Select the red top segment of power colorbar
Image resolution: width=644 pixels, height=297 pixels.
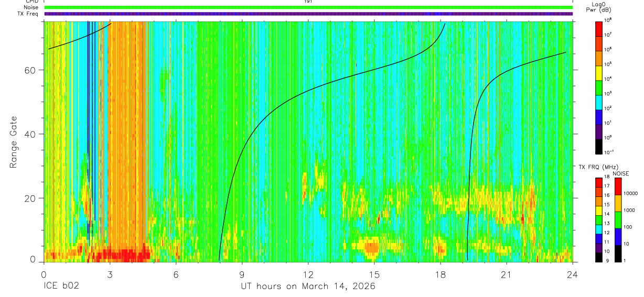pos(599,28)
